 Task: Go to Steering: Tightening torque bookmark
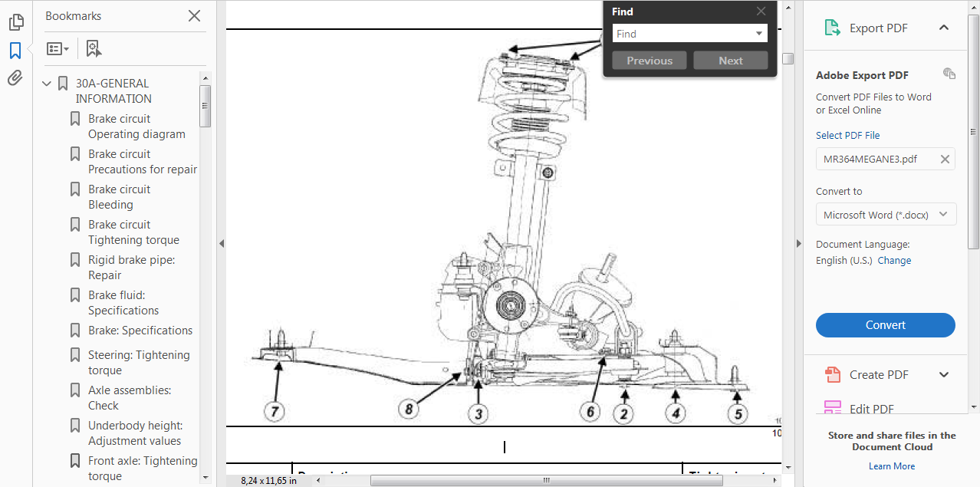(138, 363)
